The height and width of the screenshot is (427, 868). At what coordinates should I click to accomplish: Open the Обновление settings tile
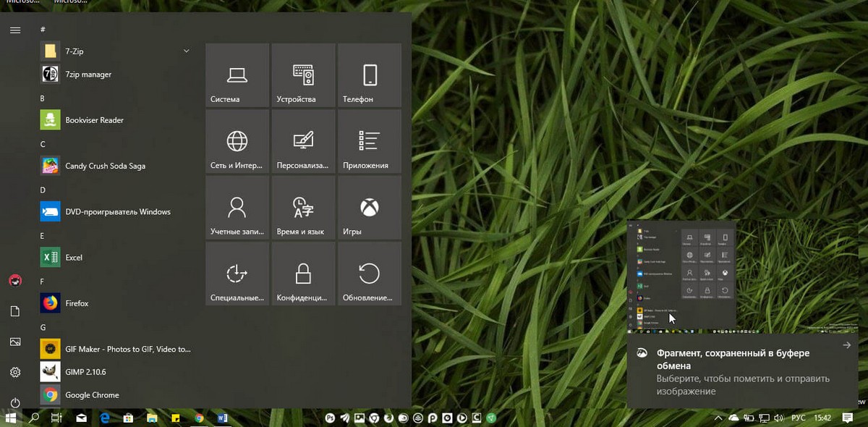pos(369,274)
